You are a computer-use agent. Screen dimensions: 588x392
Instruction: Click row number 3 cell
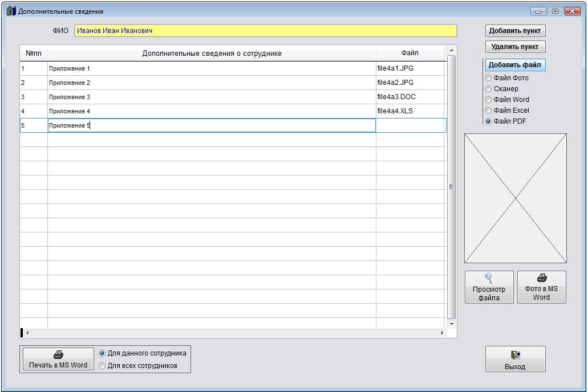point(34,97)
